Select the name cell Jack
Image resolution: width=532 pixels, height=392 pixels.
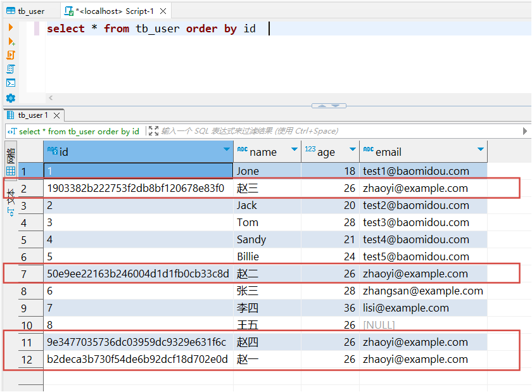267,205
